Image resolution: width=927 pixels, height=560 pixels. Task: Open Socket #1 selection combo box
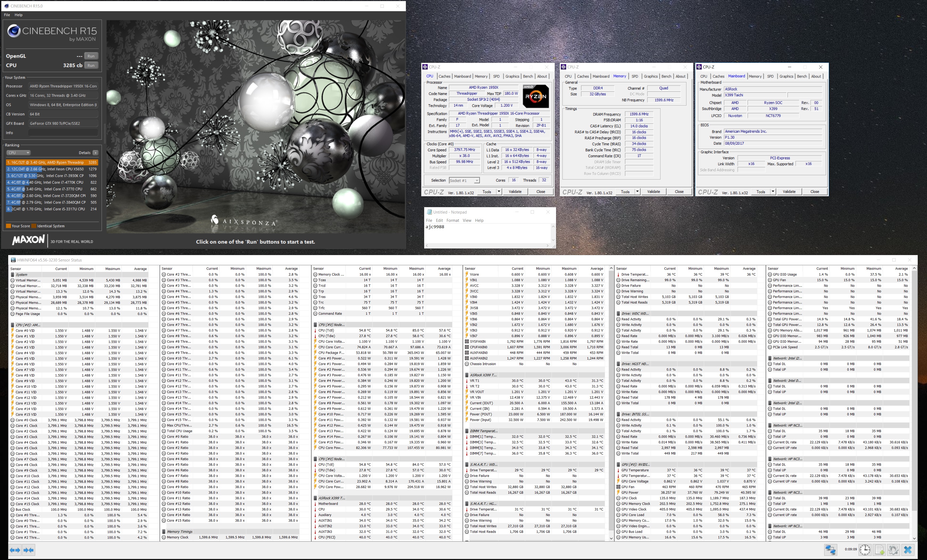[464, 181]
